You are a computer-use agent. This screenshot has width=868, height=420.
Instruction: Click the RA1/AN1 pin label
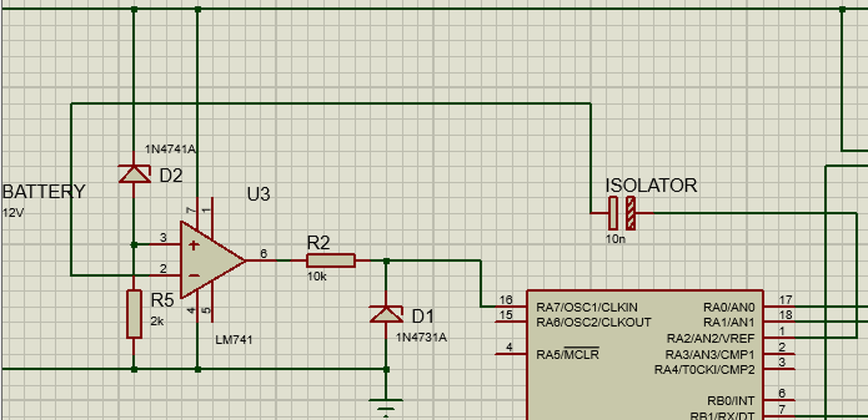coord(729,322)
